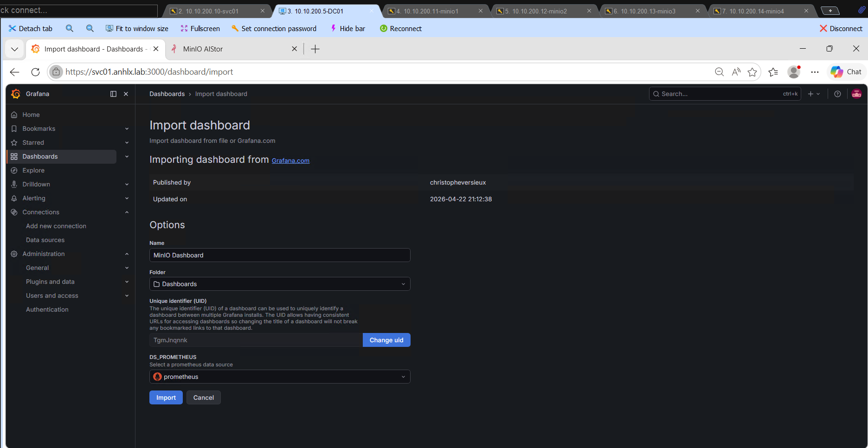Expand the Drilldown section chevron
The image size is (868, 448).
click(x=127, y=185)
